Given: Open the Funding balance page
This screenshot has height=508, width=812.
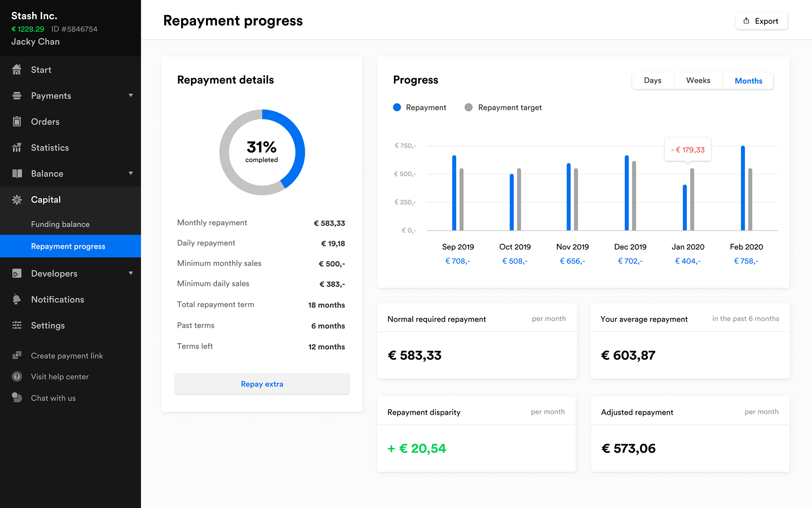Looking at the screenshot, I should click(60, 224).
